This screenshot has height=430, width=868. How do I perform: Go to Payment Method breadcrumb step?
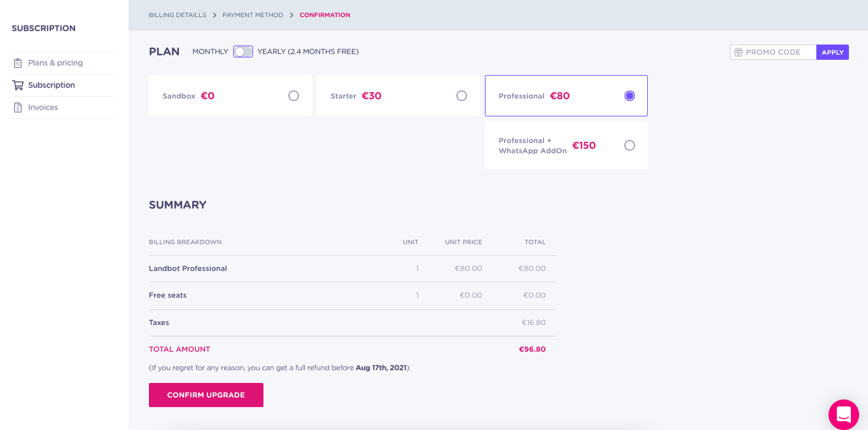click(253, 15)
